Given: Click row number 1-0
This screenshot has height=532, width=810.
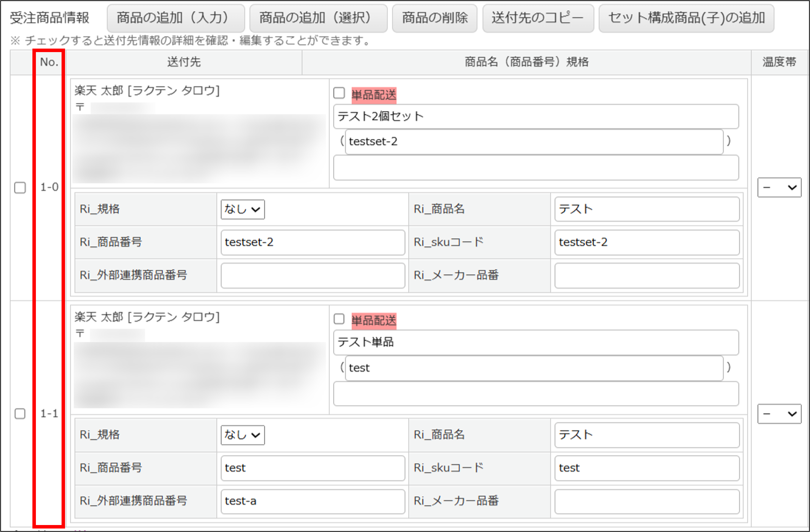Looking at the screenshot, I should point(49,187).
